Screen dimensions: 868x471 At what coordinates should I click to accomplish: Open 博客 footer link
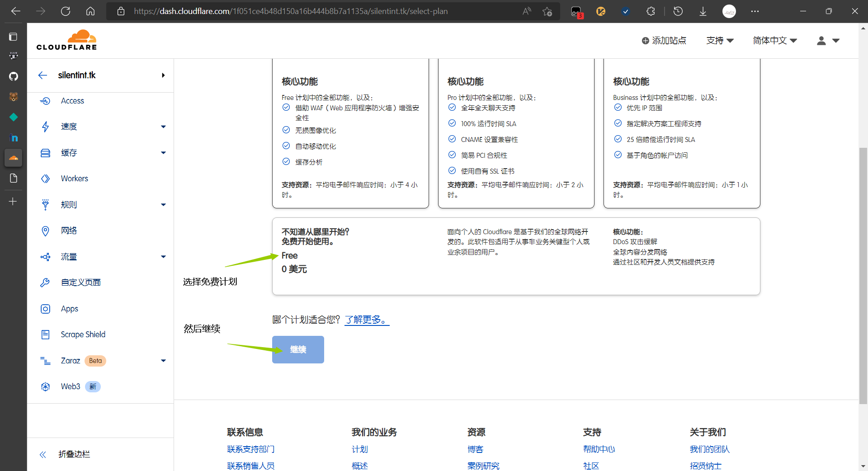(x=476, y=449)
